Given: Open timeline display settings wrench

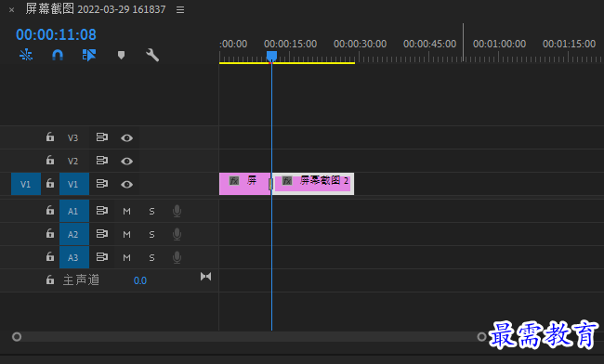Looking at the screenshot, I should (152, 55).
